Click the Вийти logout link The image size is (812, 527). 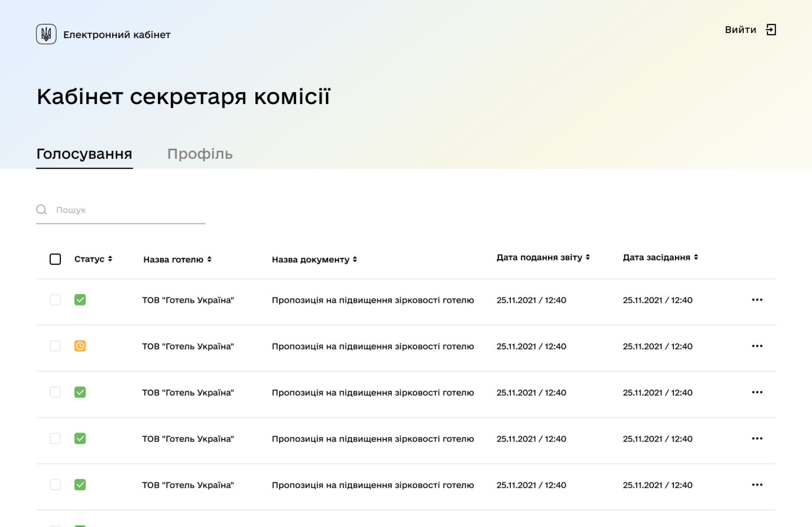click(x=740, y=30)
